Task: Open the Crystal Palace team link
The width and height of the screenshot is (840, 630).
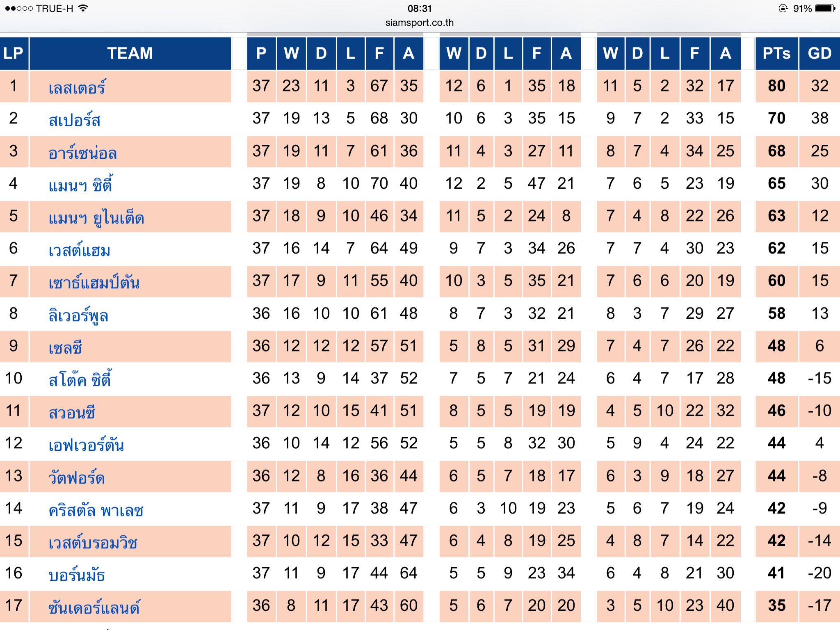Action: 96,510
